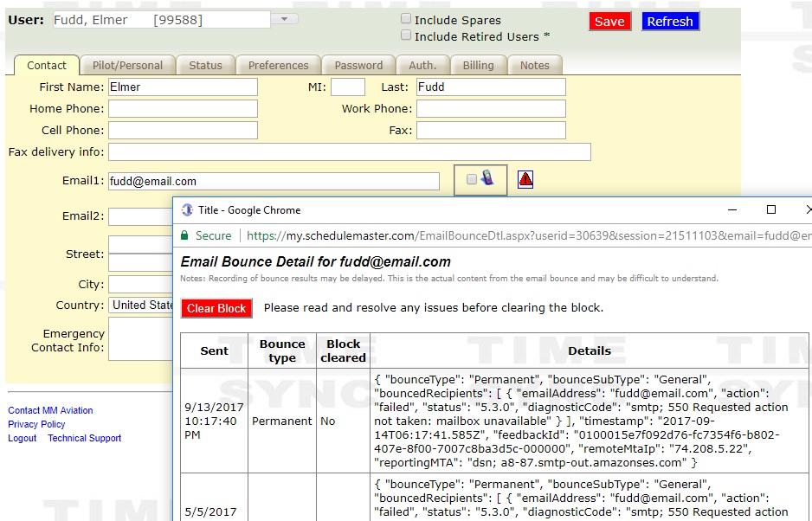Image resolution: width=812 pixels, height=521 pixels.
Task: Switch to the Contact tab
Action: (x=47, y=65)
